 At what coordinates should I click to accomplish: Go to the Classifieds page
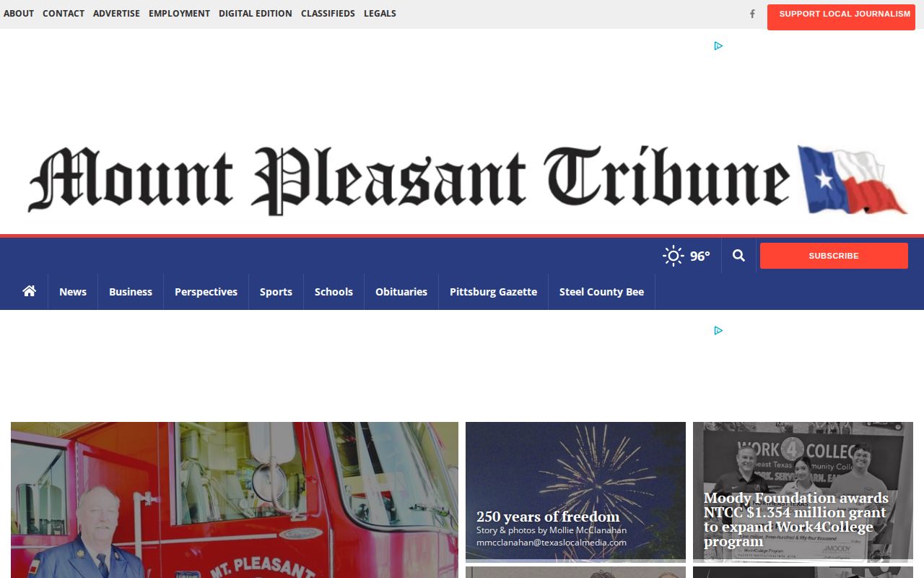coord(328,14)
